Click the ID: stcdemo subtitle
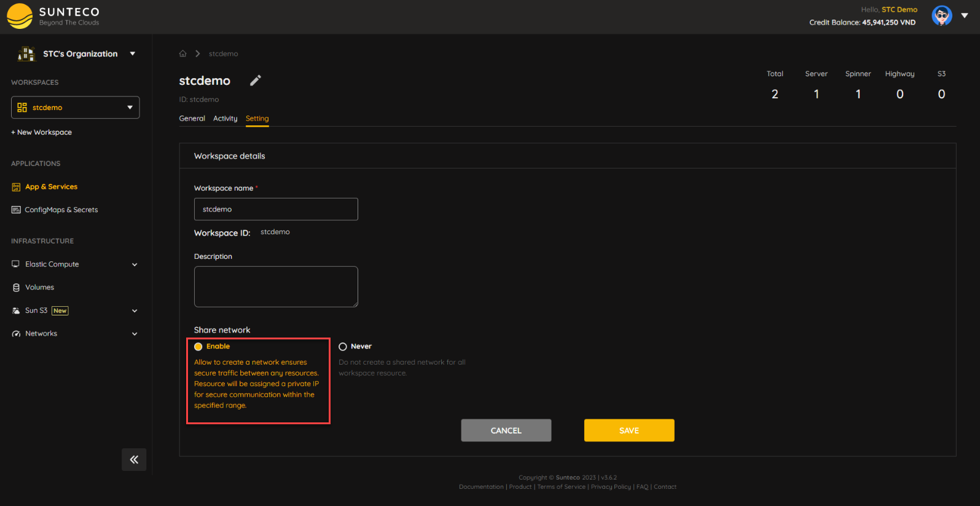 coord(199,100)
